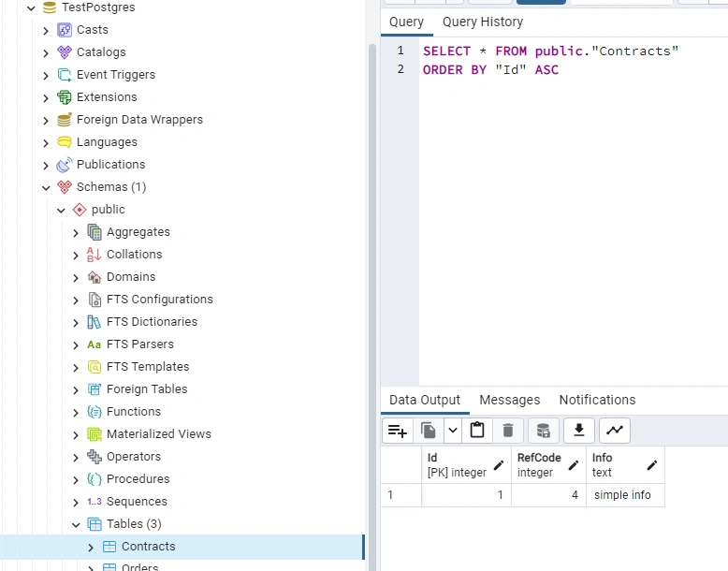Viewport: 728px width, 571px height.
Task: Click the Id cell with value 1
Action: (x=466, y=495)
